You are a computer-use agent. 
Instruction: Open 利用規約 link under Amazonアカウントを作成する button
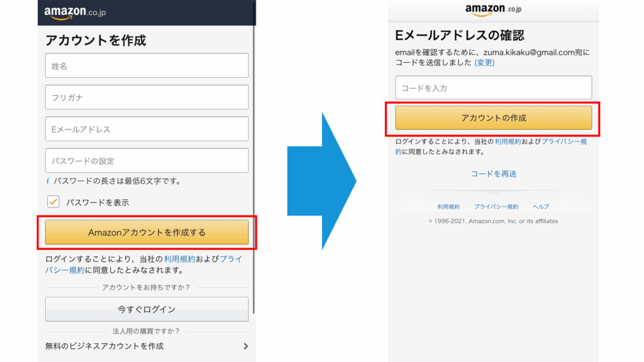pyautogui.click(x=179, y=259)
